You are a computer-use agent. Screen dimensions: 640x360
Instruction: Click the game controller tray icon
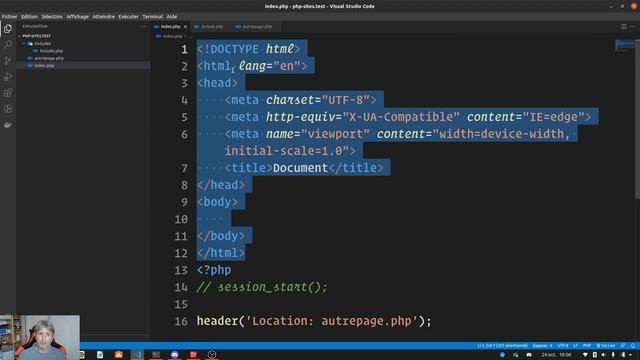click(529, 355)
